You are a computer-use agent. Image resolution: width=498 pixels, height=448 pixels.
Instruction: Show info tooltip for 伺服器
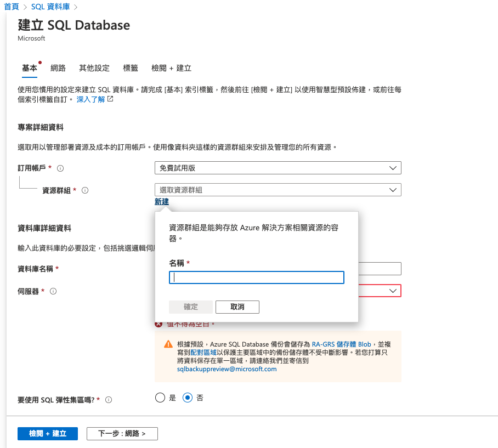click(x=53, y=291)
